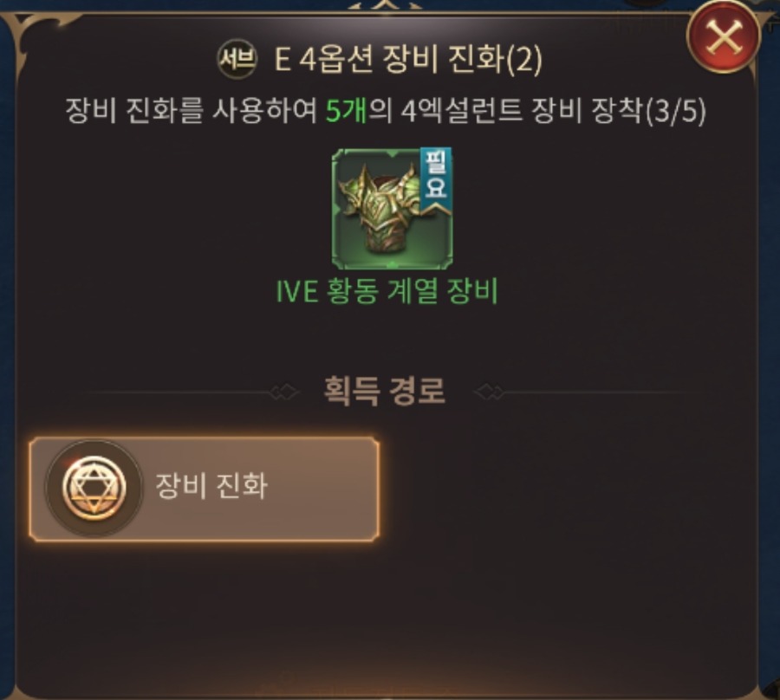Click the (3/5) progress counter

click(674, 111)
